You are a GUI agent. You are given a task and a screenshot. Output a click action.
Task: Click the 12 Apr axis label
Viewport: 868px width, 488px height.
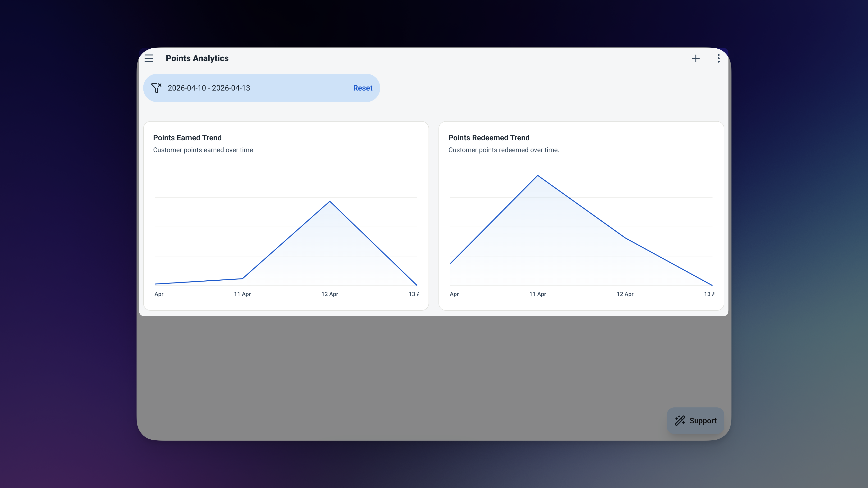[x=329, y=294]
